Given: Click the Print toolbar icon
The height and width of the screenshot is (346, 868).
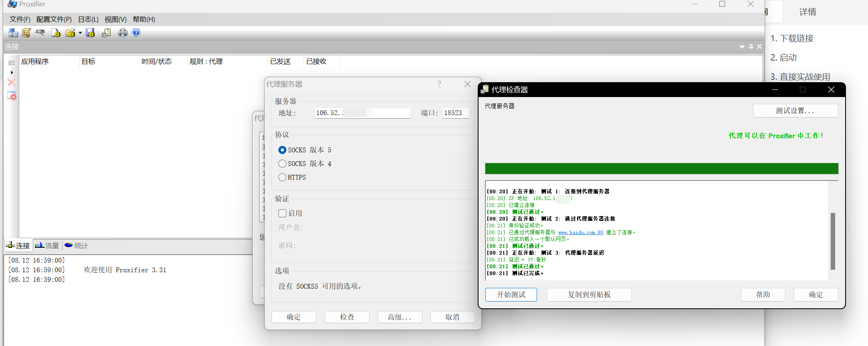Looking at the screenshot, I should pyautogui.click(x=123, y=33).
